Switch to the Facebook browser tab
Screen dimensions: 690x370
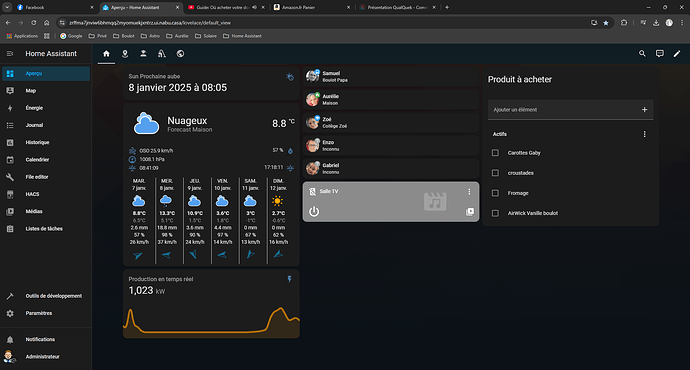click(54, 7)
